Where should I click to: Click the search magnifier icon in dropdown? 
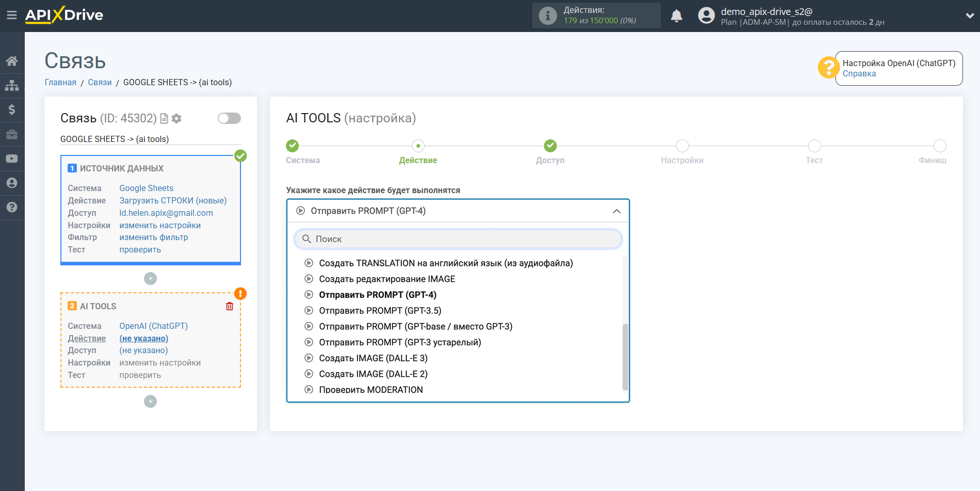click(x=307, y=239)
